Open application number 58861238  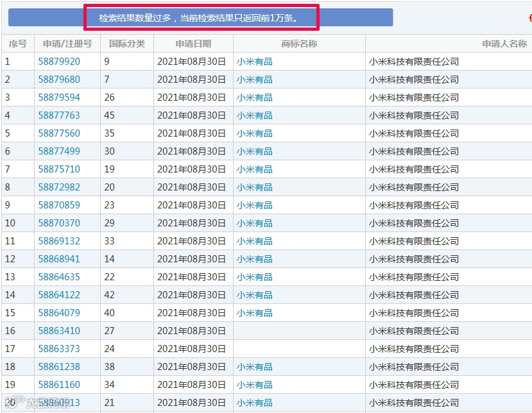(59, 367)
